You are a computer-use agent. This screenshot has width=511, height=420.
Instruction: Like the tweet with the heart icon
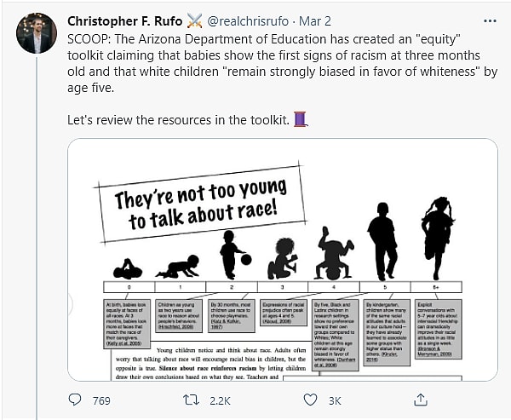click(311, 400)
